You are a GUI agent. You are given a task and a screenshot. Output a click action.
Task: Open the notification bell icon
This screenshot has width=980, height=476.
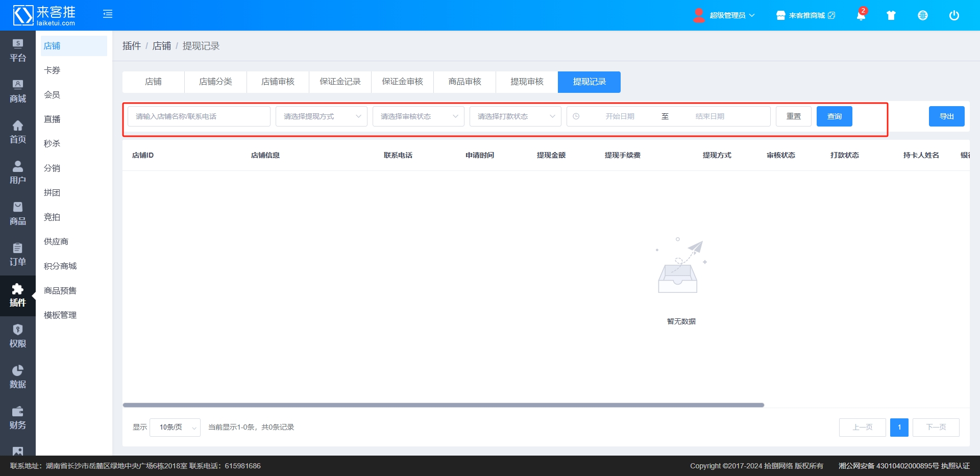coord(861,15)
